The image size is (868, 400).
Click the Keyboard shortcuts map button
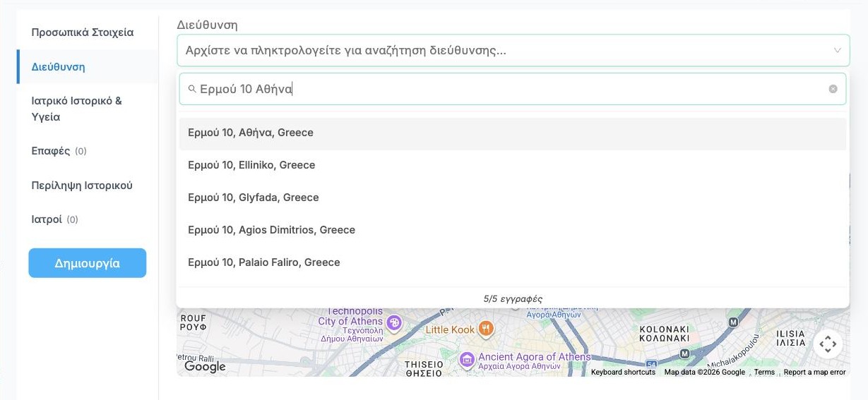click(x=623, y=372)
